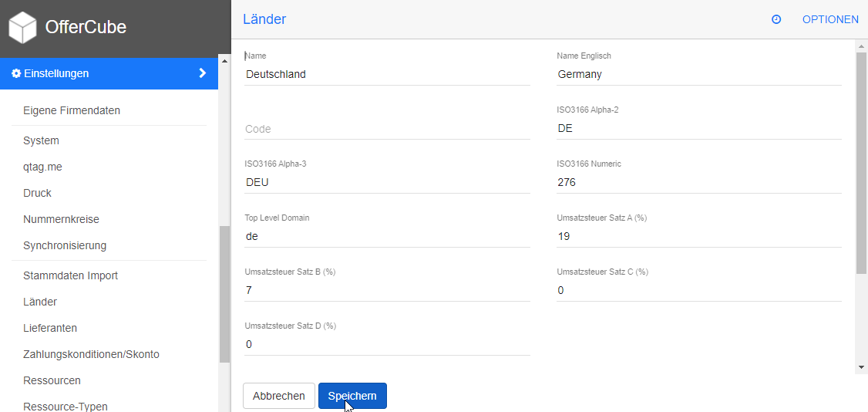Image resolution: width=868 pixels, height=412 pixels.
Task: Open the history clock icon
Action: click(776, 19)
